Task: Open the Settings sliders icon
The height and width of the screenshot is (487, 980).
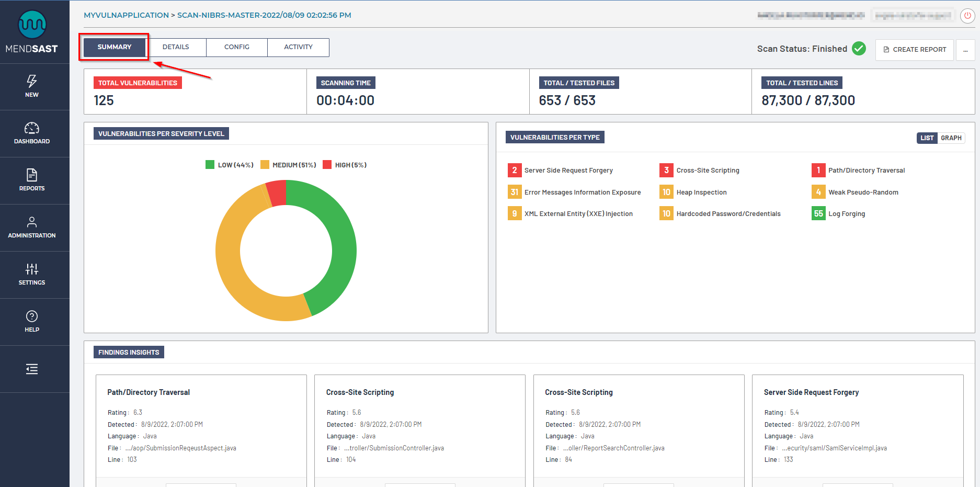Action: click(32, 275)
